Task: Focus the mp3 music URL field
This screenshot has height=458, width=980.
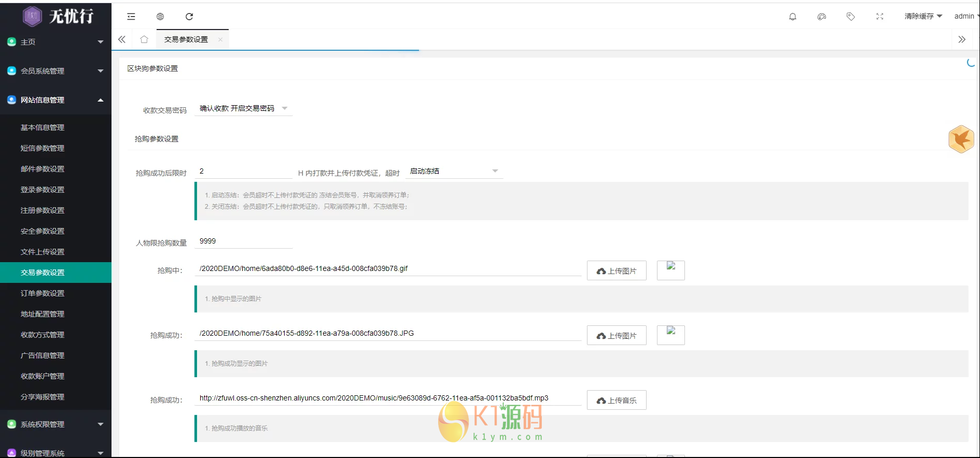Action: [x=388, y=398]
